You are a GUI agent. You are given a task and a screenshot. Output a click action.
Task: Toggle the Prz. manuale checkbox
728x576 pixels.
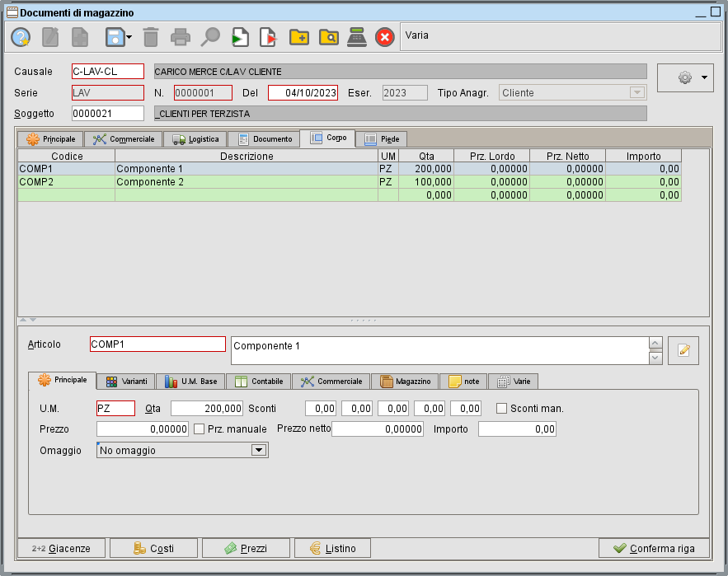click(x=199, y=429)
